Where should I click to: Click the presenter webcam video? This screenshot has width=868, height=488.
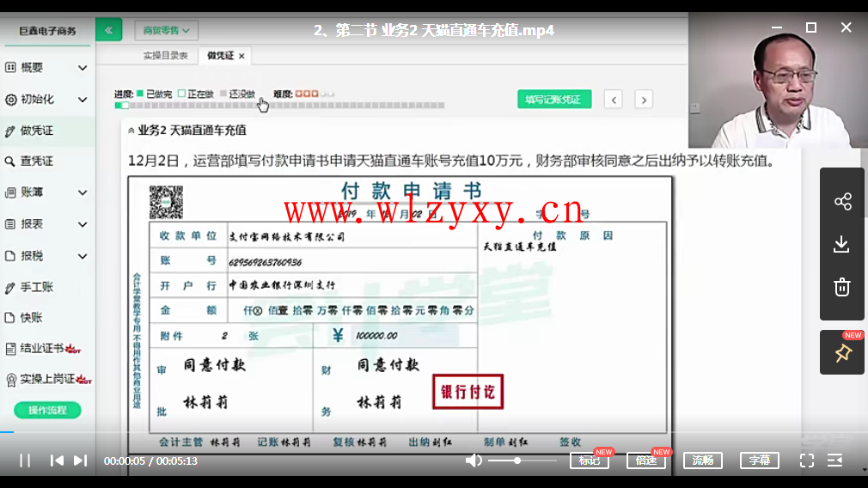tap(778, 80)
